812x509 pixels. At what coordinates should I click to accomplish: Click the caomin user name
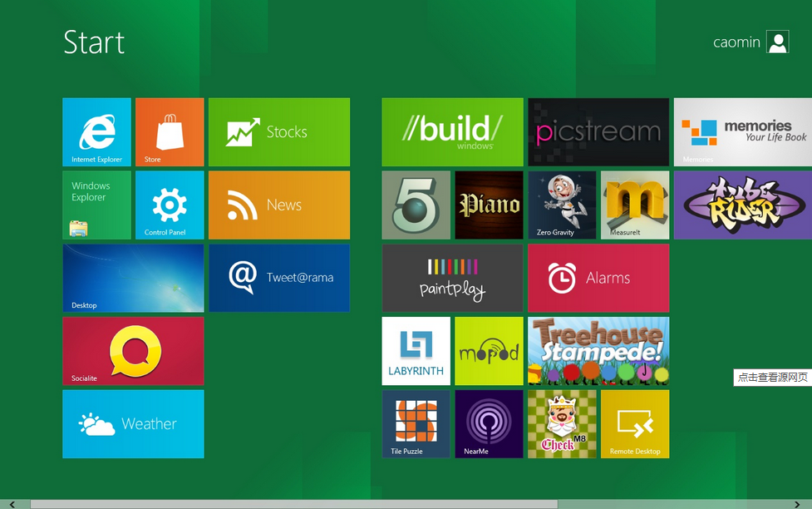(736, 42)
